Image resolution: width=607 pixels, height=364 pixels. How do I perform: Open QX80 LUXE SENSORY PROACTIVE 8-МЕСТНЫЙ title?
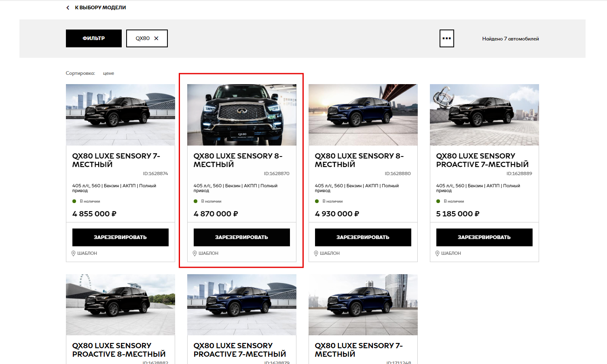coord(119,350)
